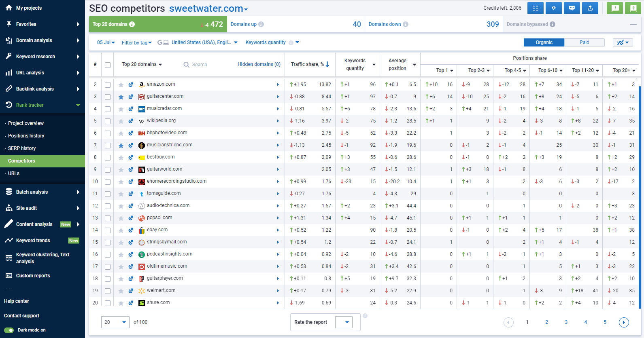Open the Contact support link
This screenshot has height=338, width=644.
click(22, 316)
